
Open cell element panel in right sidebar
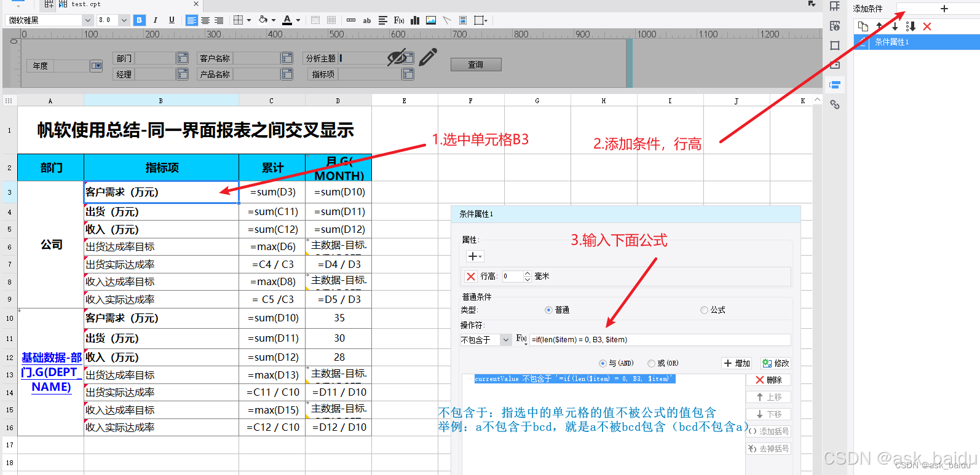pyautogui.click(x=835, y=6)
